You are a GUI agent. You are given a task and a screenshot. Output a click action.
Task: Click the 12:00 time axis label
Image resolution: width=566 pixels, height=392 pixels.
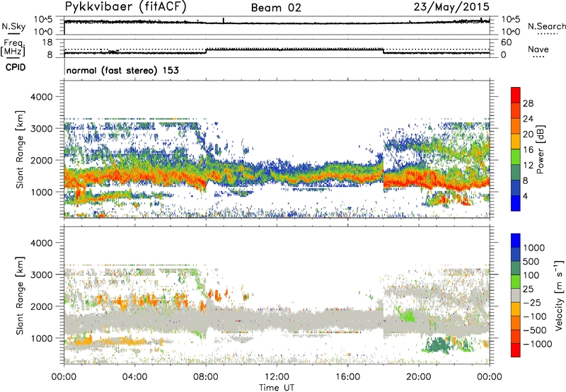pyautogui.click(x=277, y=377)
